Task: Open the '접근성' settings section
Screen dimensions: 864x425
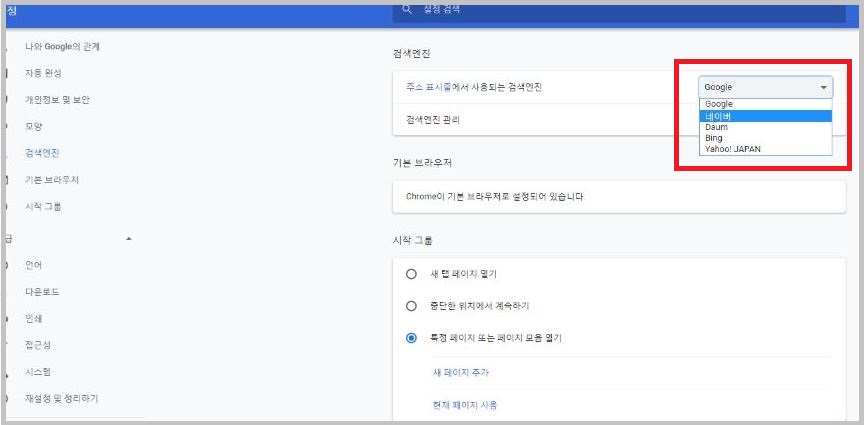Action: pos(38,345)
